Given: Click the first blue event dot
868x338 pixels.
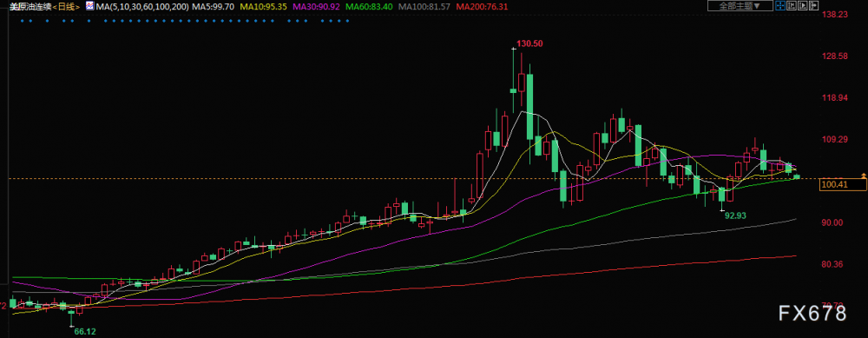Looking at the screenshot, I should point(23,21).
